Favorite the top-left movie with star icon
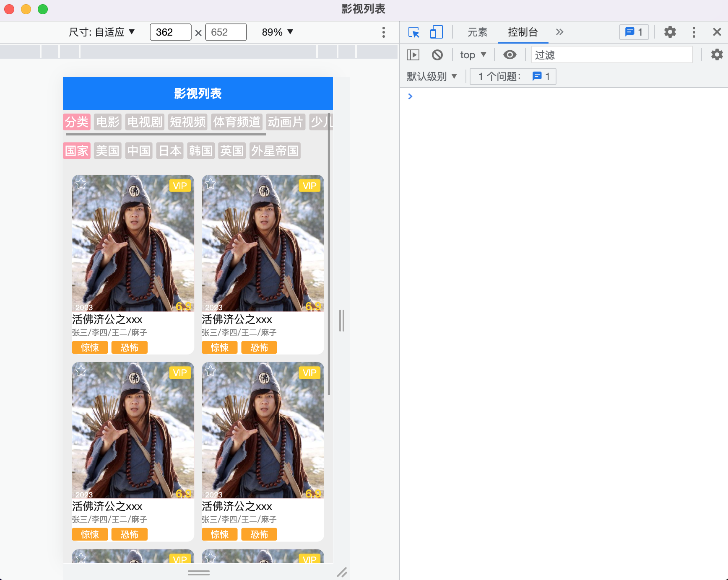Image resolution: width=728 pixels, height=580 pixels. click(81, 184)
